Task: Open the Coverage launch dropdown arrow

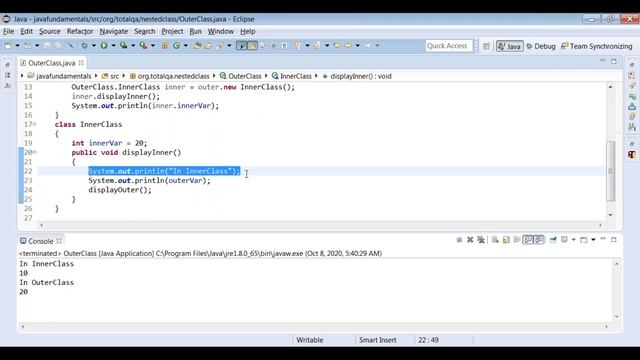Action: point(133,46)
